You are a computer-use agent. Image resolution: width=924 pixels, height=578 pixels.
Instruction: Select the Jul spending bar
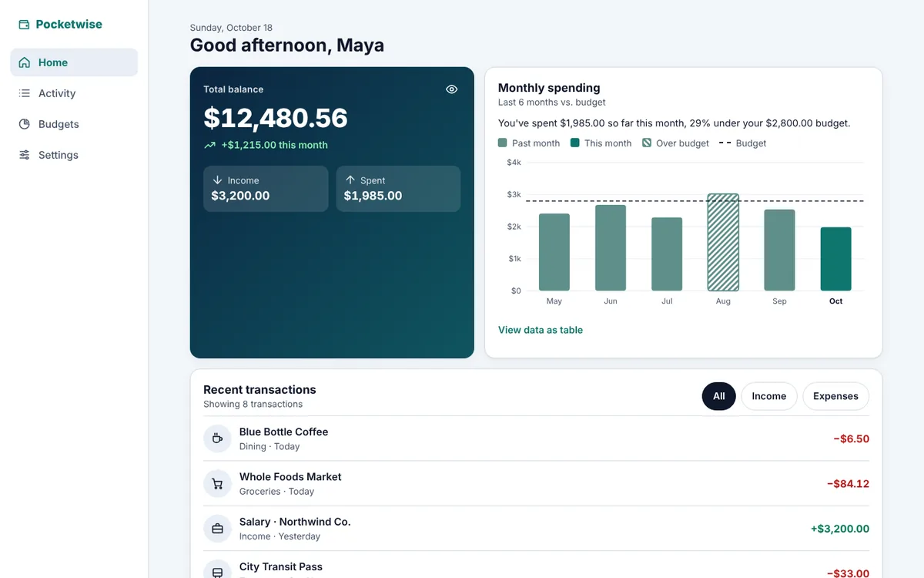667,254
